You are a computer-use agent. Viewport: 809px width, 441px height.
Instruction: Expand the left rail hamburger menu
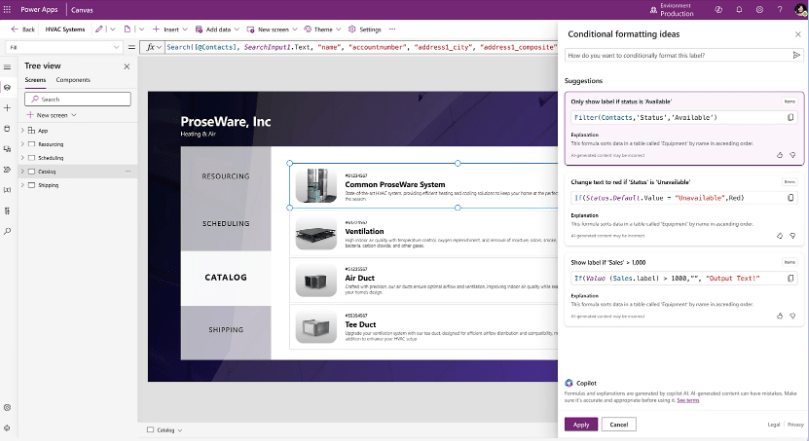click(7, 67)
